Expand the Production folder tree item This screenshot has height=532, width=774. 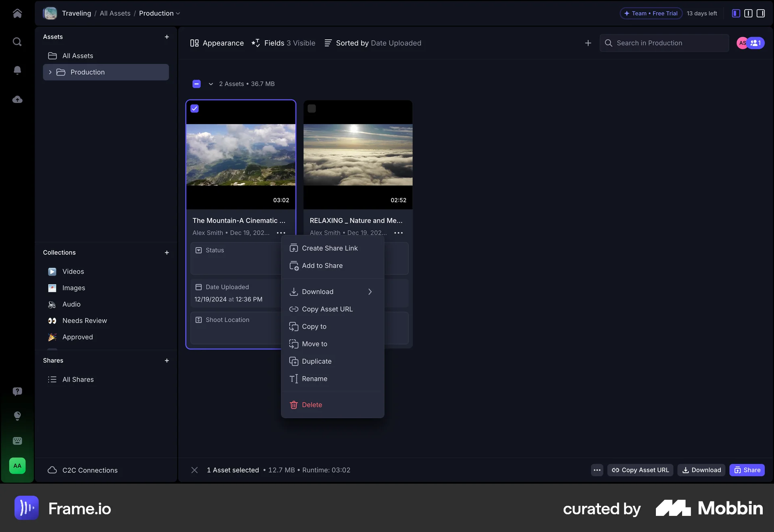50,72
